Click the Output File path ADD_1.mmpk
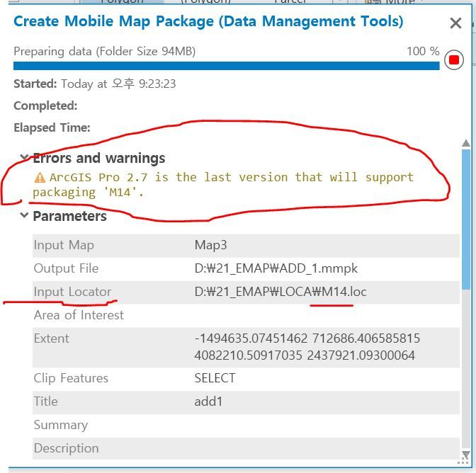 276,268
